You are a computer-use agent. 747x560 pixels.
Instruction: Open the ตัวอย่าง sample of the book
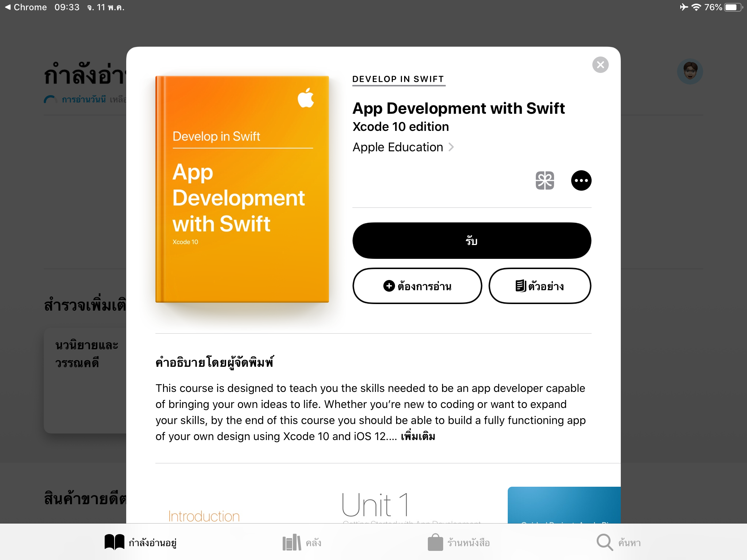[x=540, y=286]
